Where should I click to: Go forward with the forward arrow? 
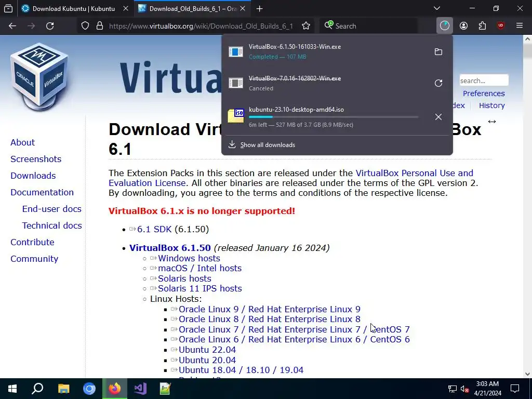point(31,26)
